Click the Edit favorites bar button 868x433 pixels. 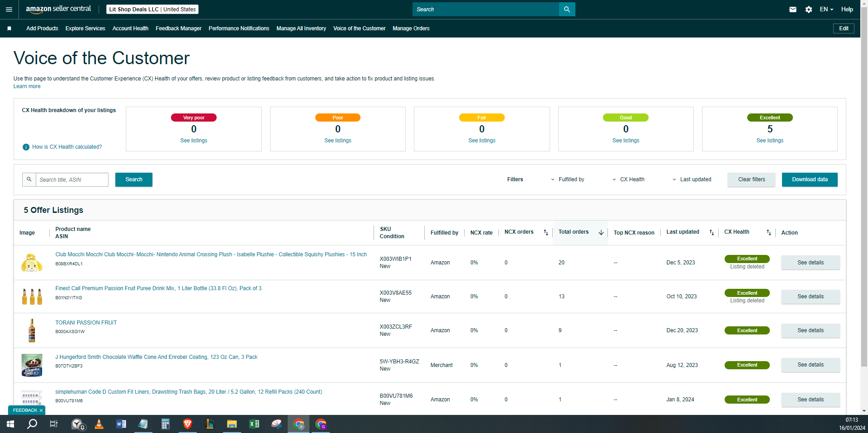[x=844, y=28]
